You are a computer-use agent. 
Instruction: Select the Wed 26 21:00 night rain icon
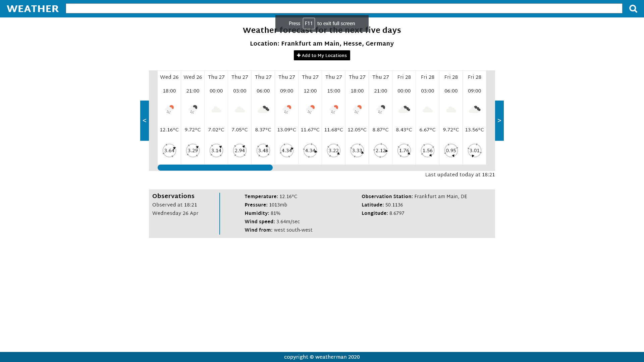193,109
